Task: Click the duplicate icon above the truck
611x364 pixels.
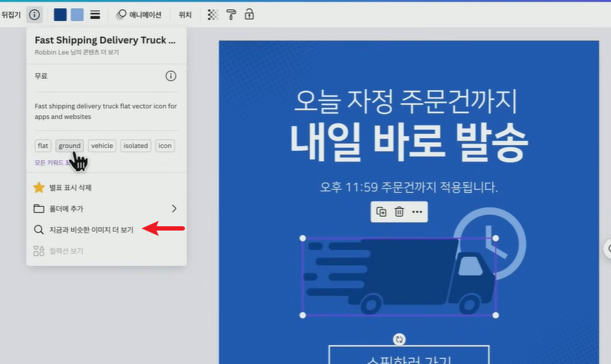Action: (x=381, y=212)
